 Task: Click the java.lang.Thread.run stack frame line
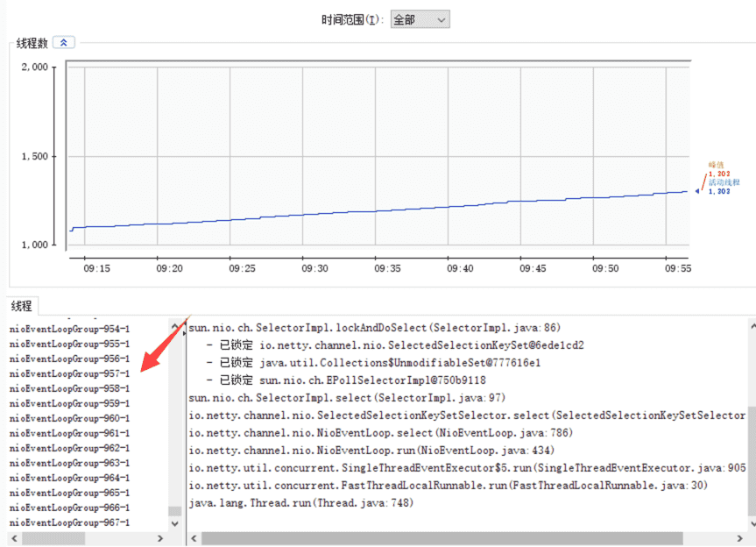coord(300,503)
